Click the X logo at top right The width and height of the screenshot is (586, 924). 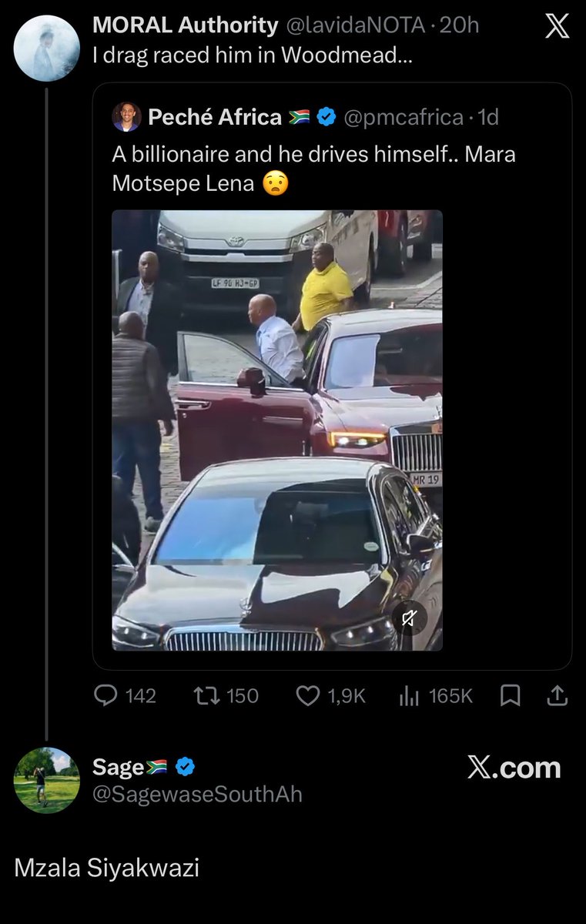point(557,27)
